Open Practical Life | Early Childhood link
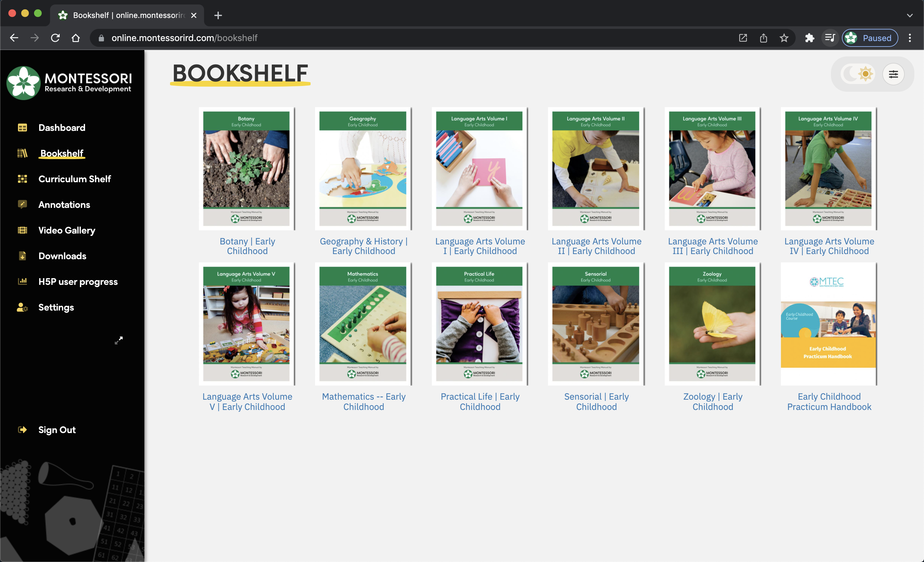The image size is (924, 562). point(480,402)
